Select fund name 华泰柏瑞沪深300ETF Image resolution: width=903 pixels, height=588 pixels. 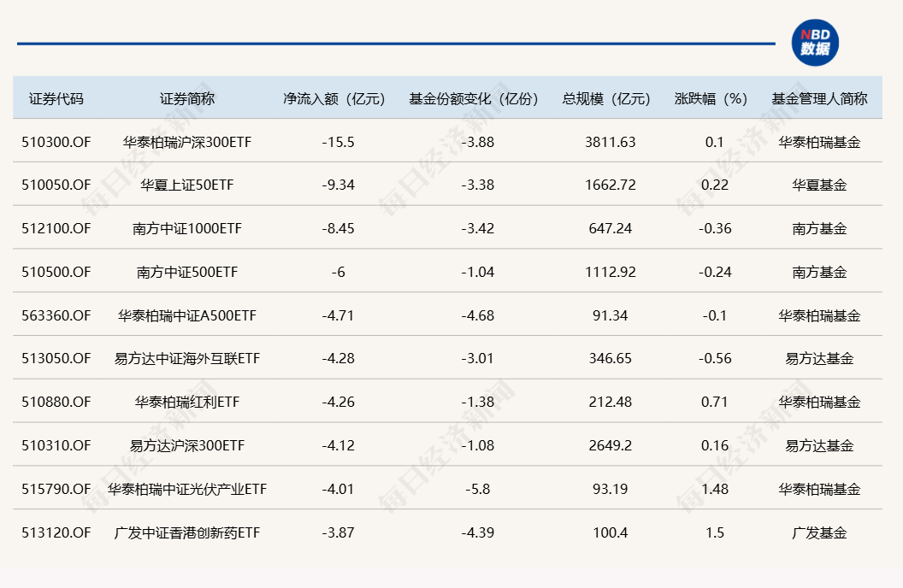187,142
